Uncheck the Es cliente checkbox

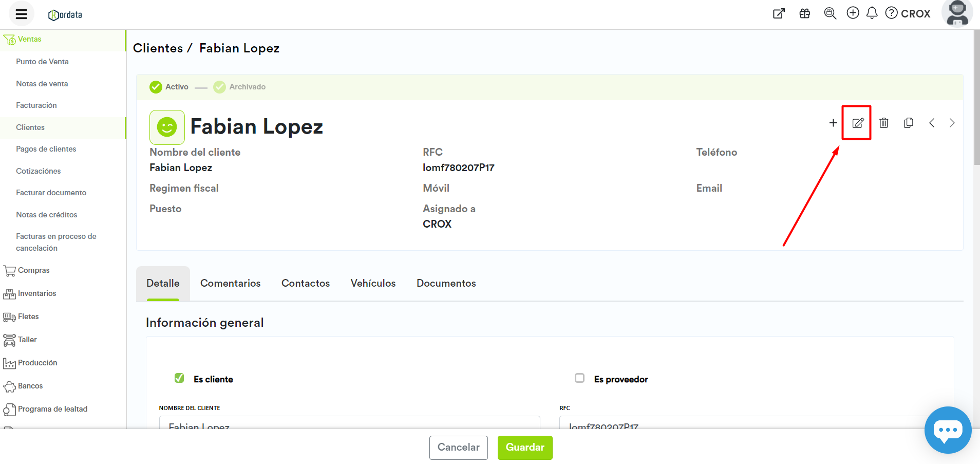pyautogui.click(x=179, y=378)
